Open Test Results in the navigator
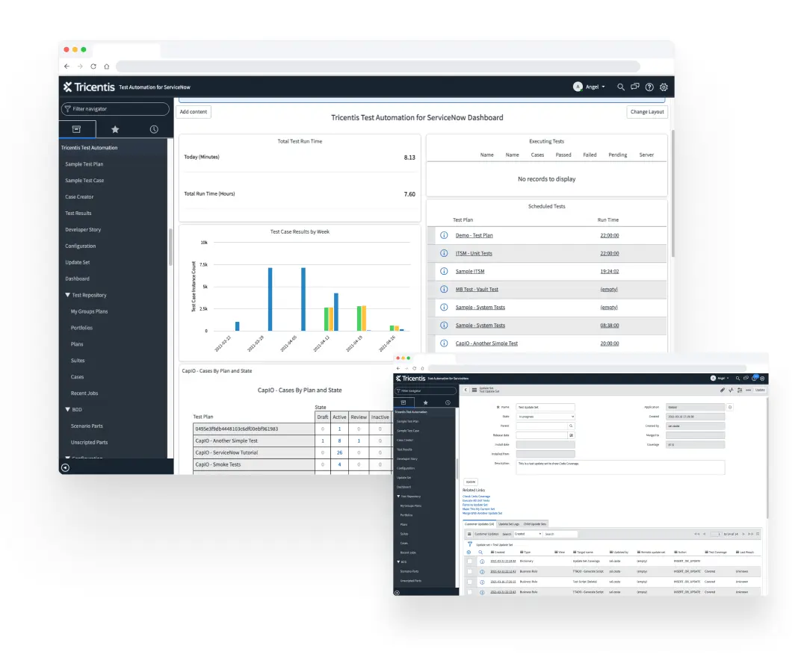This screenshot has width=807, height=672. pyautogui.click(x=78, y=214)
